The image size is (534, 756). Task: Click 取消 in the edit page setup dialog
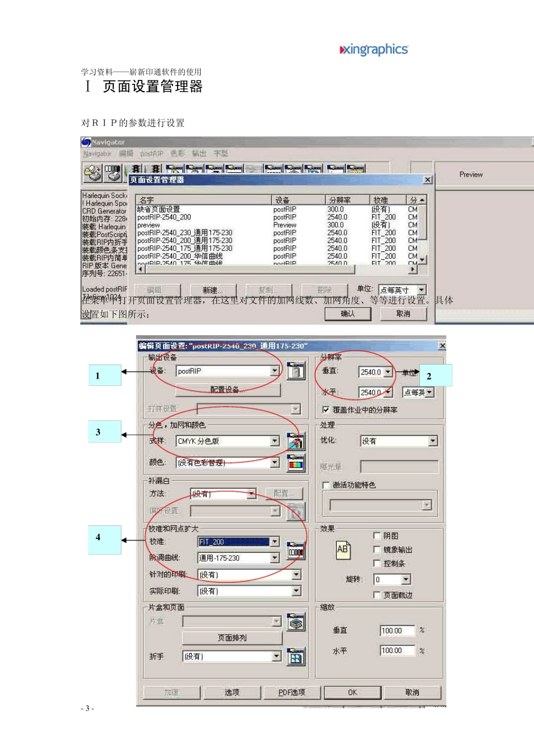pos(412,692)
